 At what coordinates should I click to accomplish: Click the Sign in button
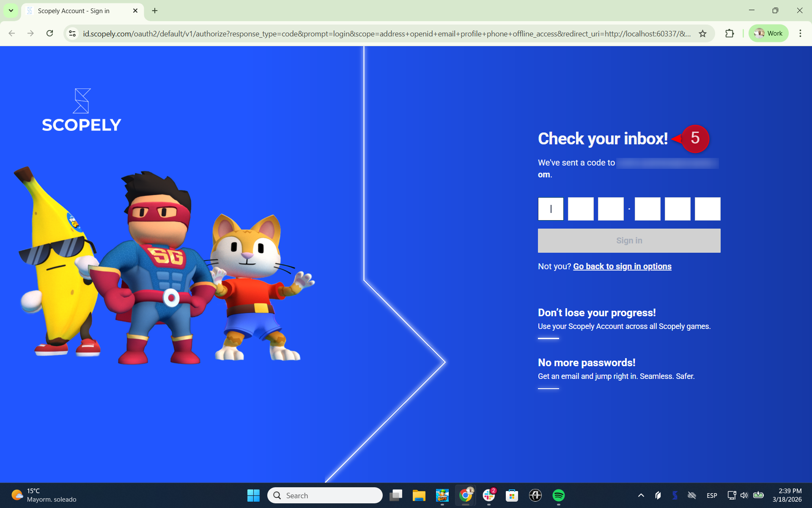tap(629, 240)
